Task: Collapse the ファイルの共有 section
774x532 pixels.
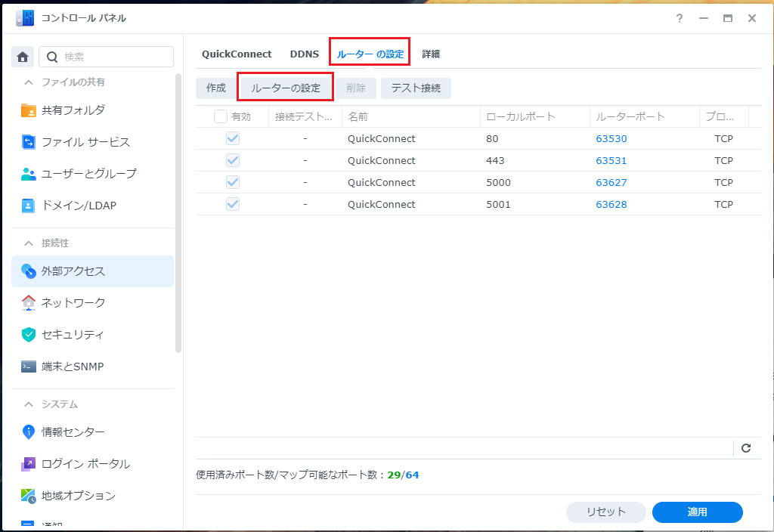Action: pyautogui.click(x=29, y=82)
